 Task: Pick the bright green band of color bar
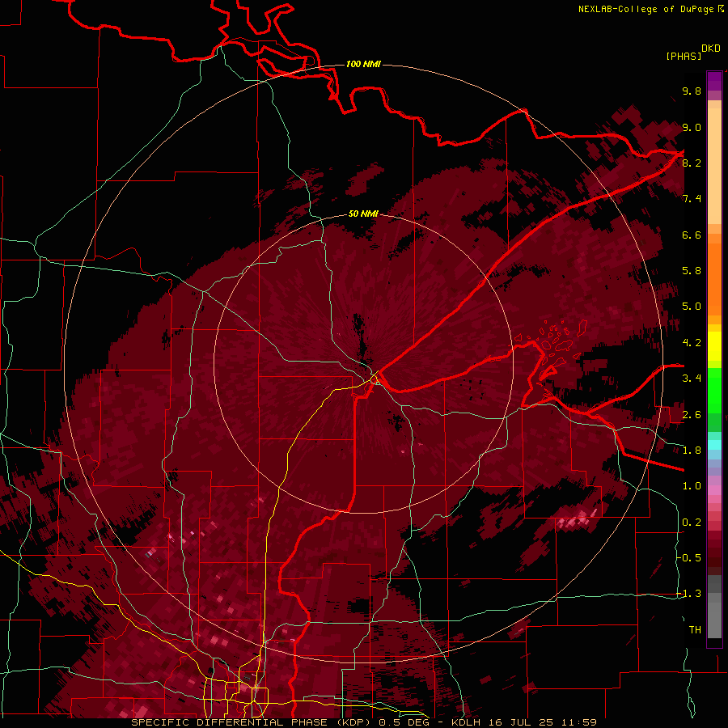point(714,390)
